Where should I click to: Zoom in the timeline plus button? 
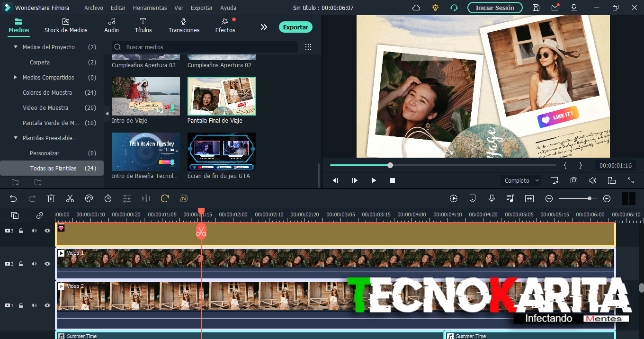click(607, 198)
